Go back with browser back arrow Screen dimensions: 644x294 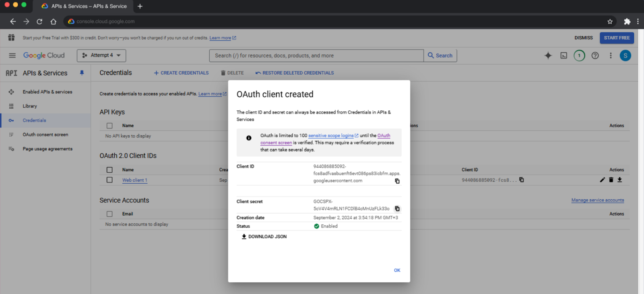point(13,21)
